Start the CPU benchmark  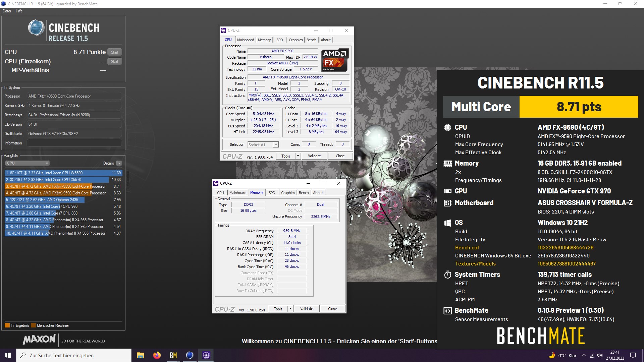coord(114,52)
